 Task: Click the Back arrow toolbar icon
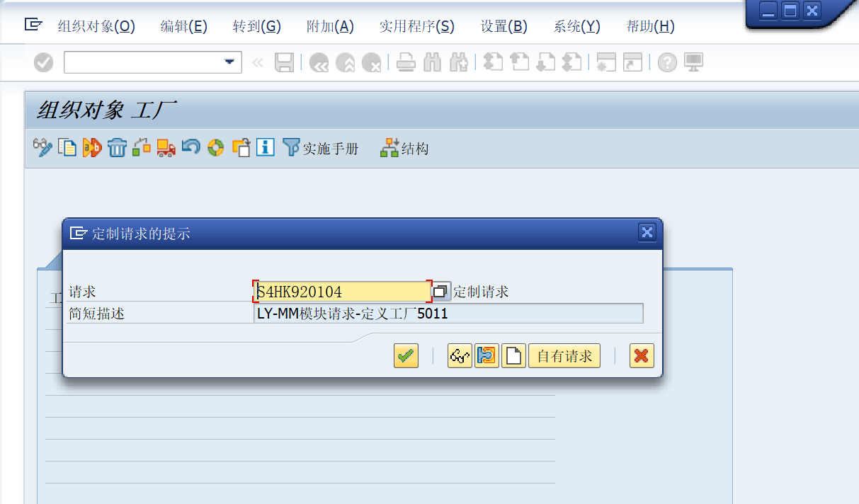319,63
